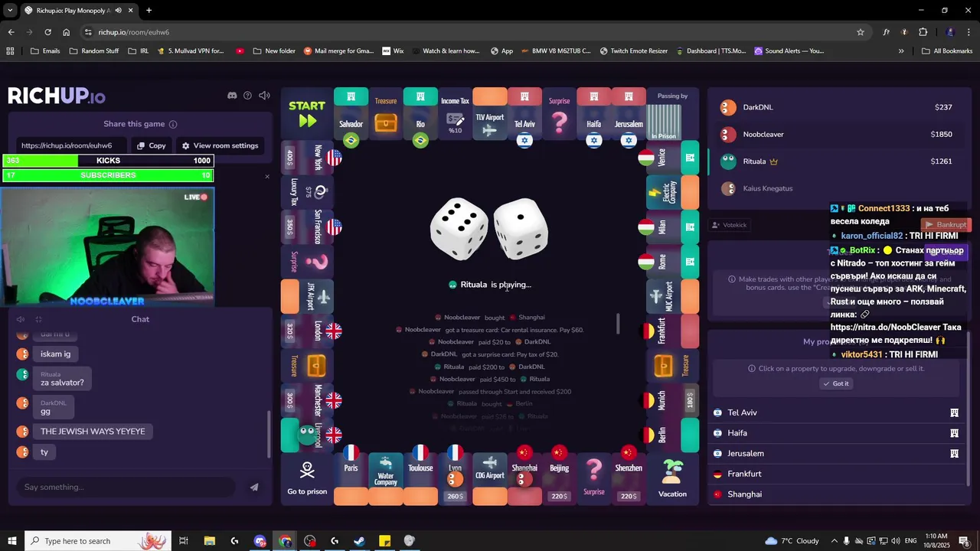
Task: Open the Twitch Emote Resizer bookmark
Action: tap(634, 51)
